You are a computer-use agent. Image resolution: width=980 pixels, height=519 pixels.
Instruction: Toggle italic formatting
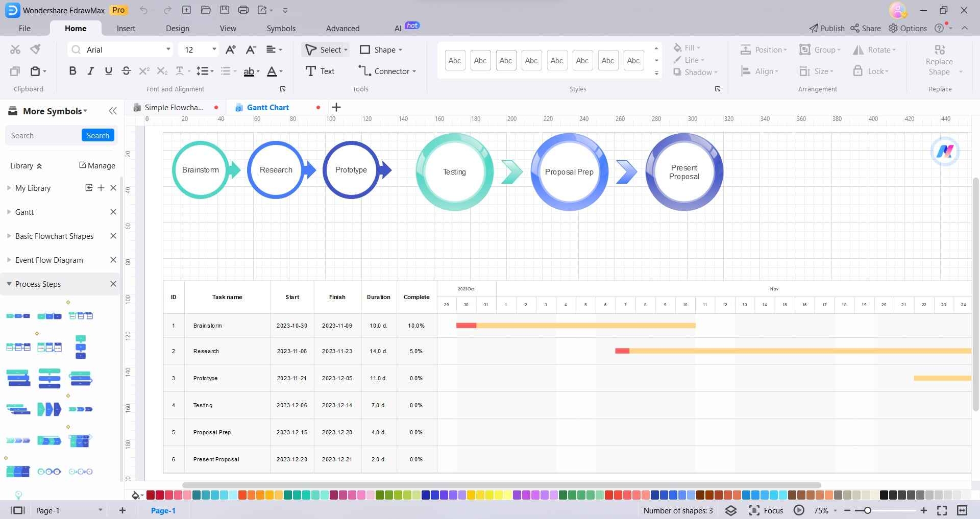point(90,71)
